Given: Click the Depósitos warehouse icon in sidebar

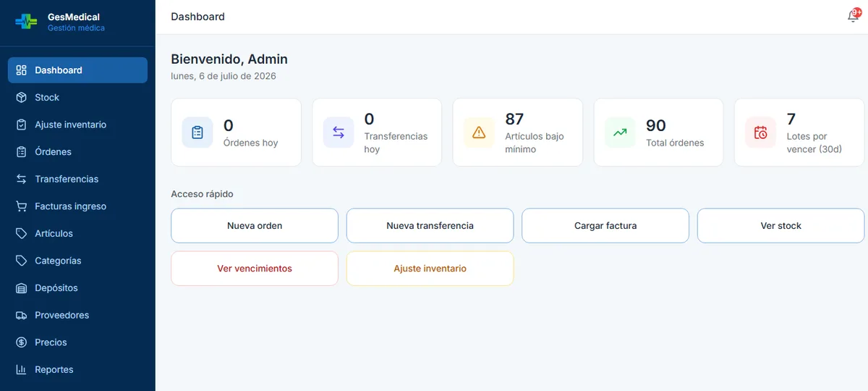Looking at the screenshot, I should 22,288.
